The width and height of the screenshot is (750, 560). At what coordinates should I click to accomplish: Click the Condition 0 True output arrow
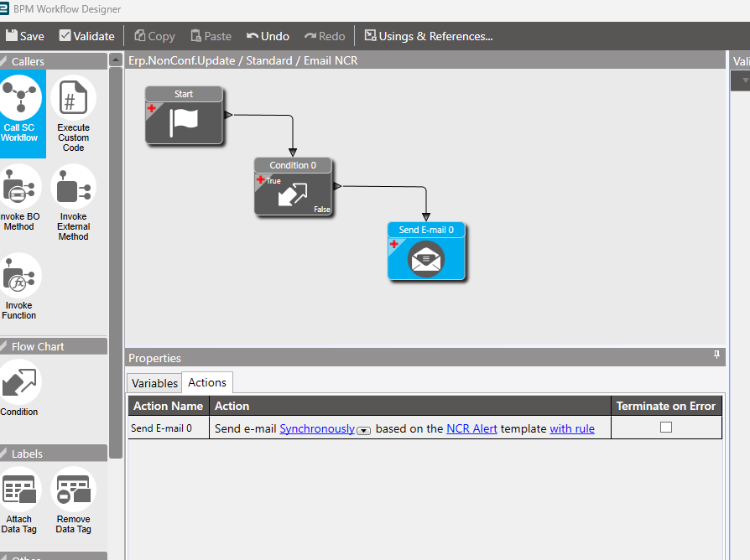pyautogui.click(x=337, y=186)
